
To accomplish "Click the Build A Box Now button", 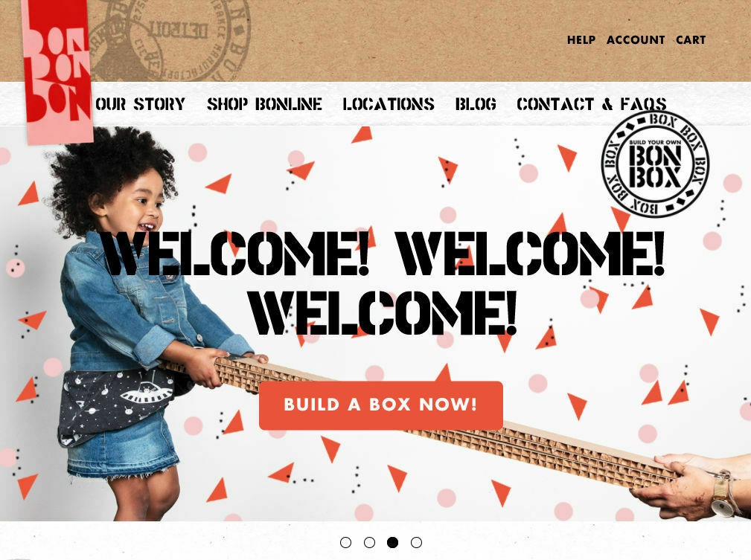I will (x=381, y=405).
